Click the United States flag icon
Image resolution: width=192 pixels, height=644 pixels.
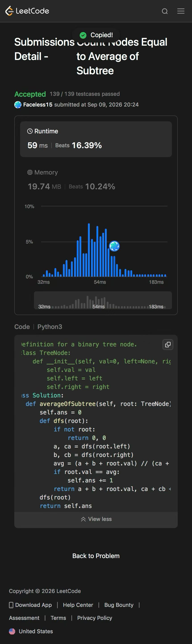(12, 631)
